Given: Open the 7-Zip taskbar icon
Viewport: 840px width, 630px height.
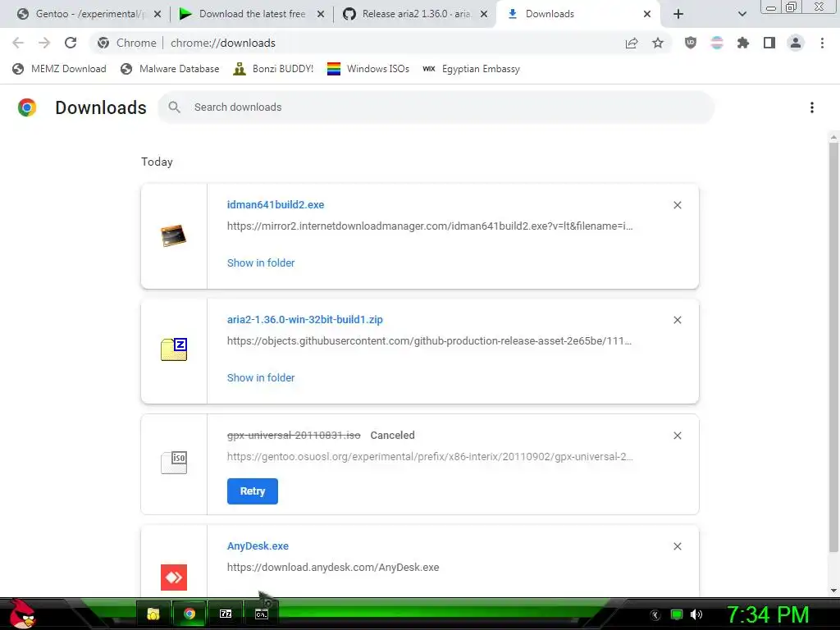Looking at the screenshot, I should coord(226,614).
